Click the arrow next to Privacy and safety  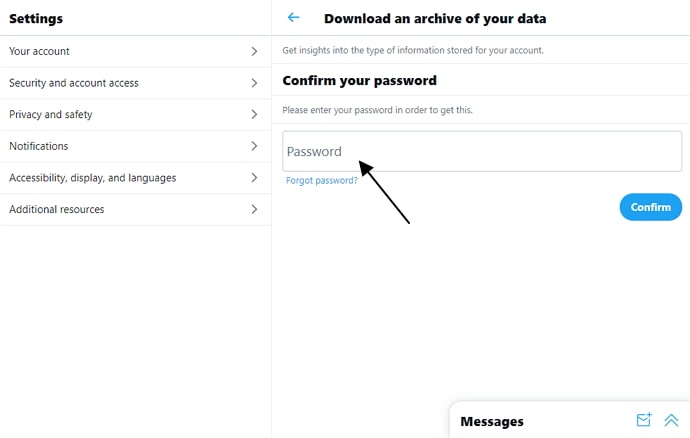pyautogui.click(x=254, y=115)
